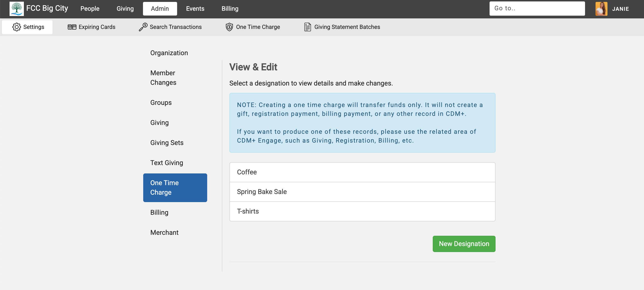644x290 pixels.
Task: Switch to the People section
Action: pos(90,8)
